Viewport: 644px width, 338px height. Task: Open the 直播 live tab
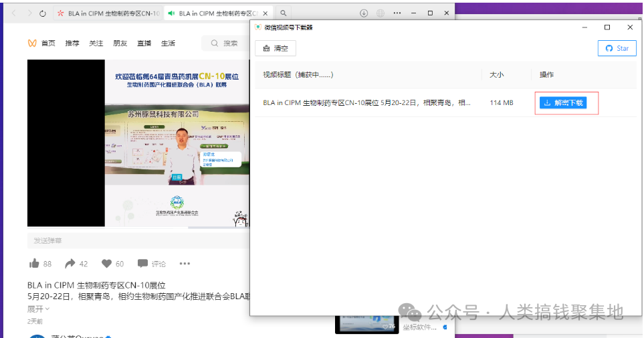[x=144, y=44]
